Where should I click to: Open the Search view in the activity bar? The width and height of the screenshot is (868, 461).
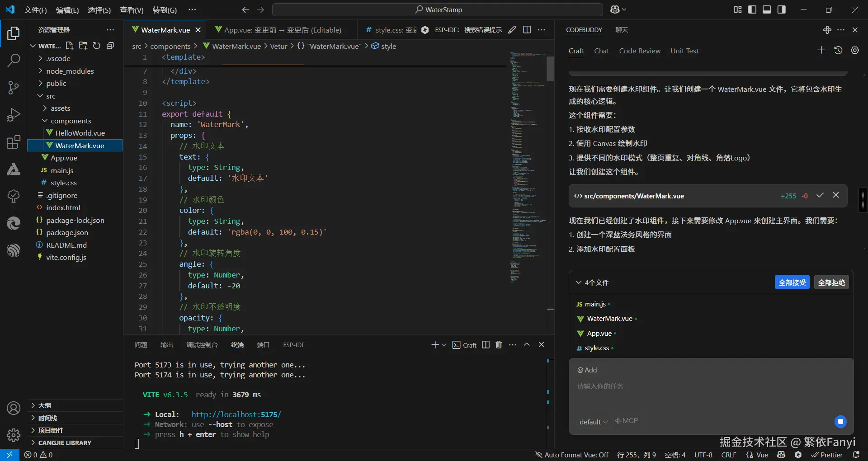[14, 60]
